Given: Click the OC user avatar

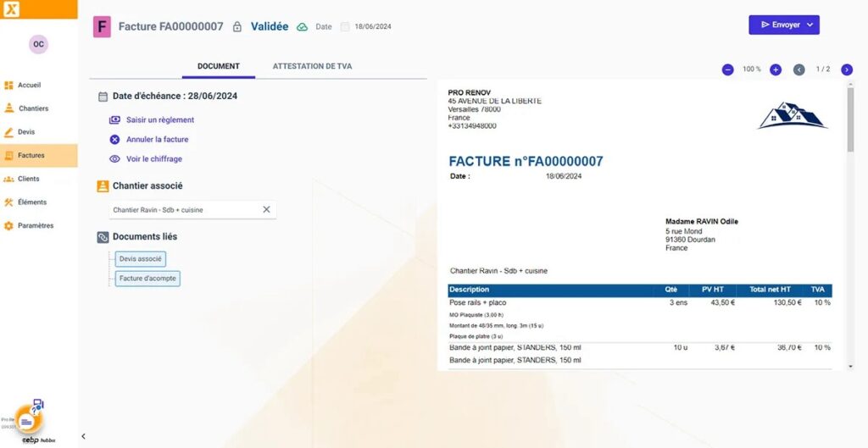Looking at the screenshot, I should coord(38,44).
